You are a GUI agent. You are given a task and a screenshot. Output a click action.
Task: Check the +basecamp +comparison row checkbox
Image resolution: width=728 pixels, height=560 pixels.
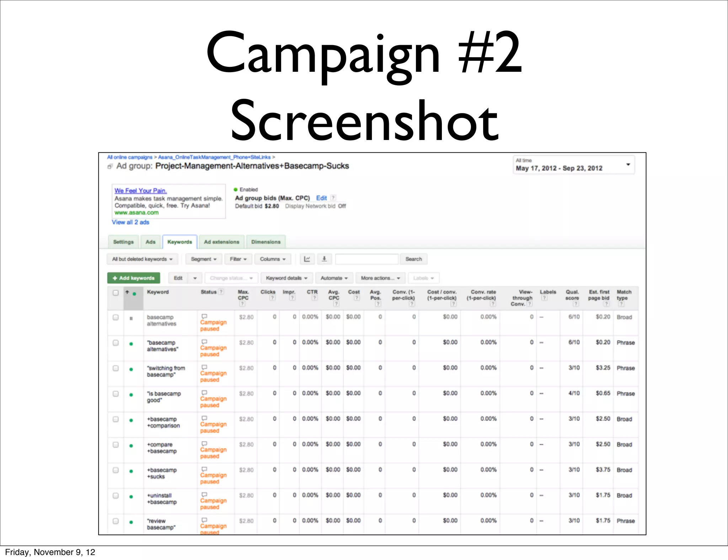tap(116, 419)
